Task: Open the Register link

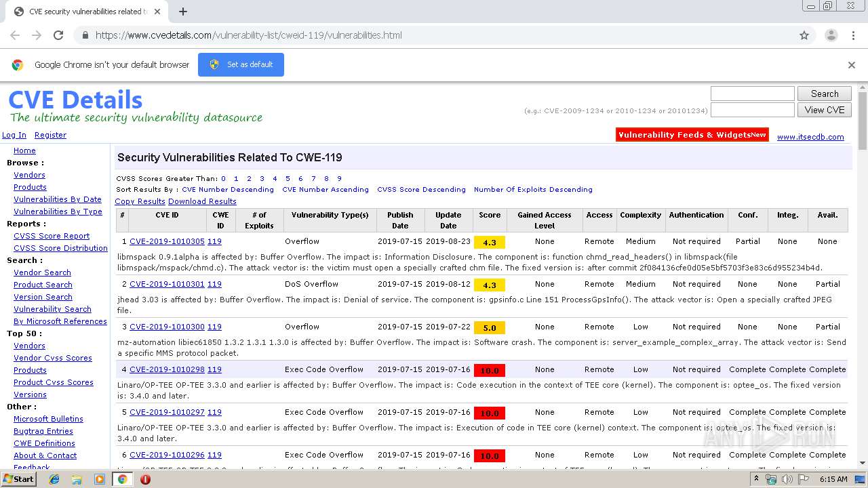Action: tap(50, 135)
